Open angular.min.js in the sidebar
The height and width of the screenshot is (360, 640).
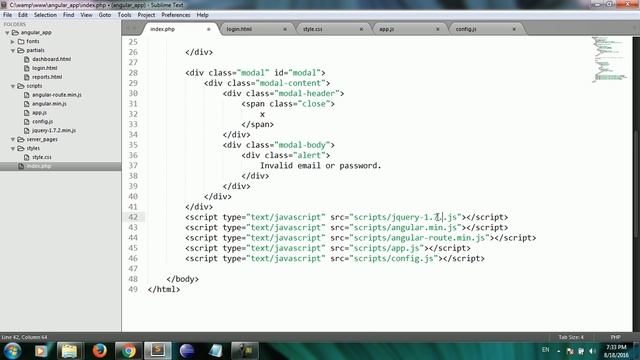coord(49,104)
